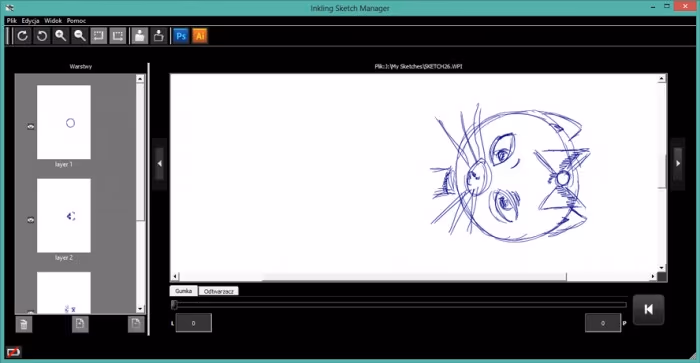Close the Inkling Sketch Manager window
Screen dimensions: 700x363
pos(685,6)
